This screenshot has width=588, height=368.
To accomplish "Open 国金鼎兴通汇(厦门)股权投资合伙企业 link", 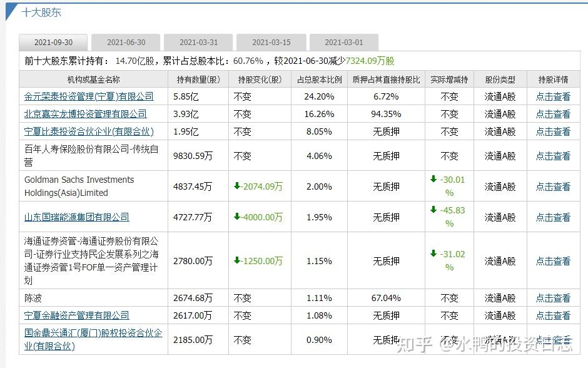I will [x=93, y=339].
